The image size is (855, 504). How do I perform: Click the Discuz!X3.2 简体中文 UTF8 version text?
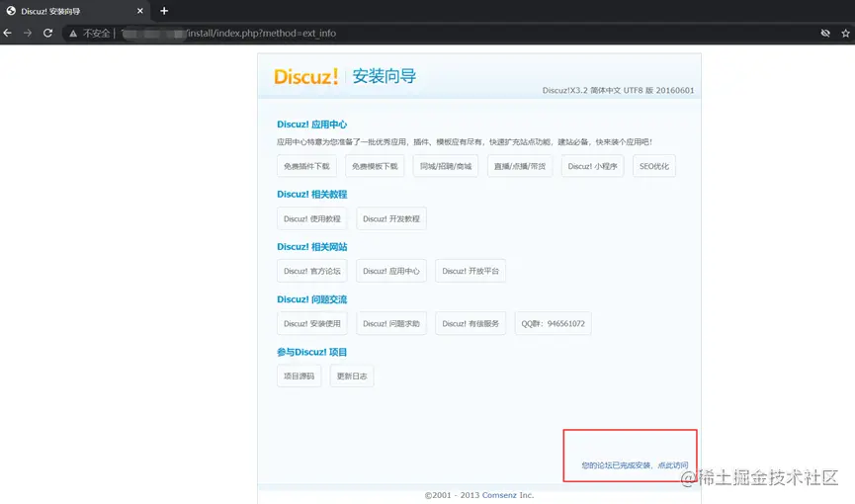pyautogui.click(x=618, y=91)
